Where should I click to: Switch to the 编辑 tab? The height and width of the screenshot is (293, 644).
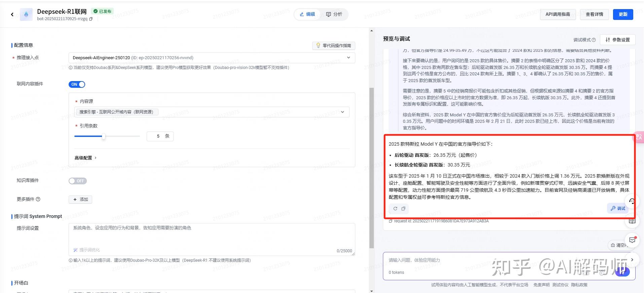(x=308, y=14)
